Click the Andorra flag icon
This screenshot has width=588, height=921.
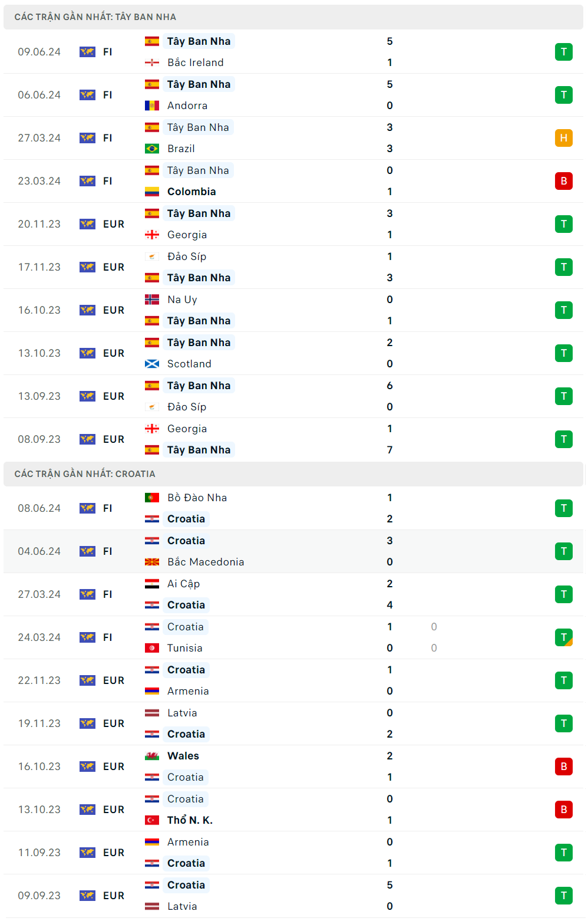pos(152,106)
